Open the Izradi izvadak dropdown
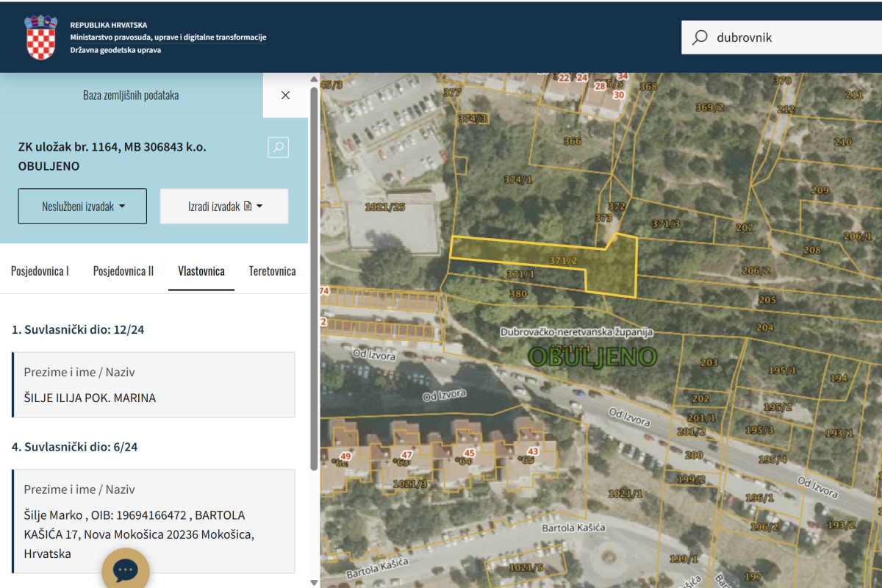This screenshot has height=588, width=882. [224, 207]
